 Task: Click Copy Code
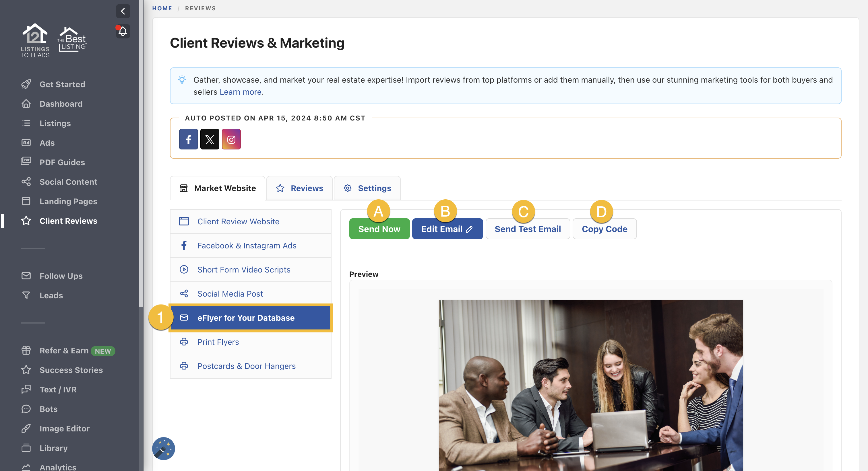(x=604, y=229)
